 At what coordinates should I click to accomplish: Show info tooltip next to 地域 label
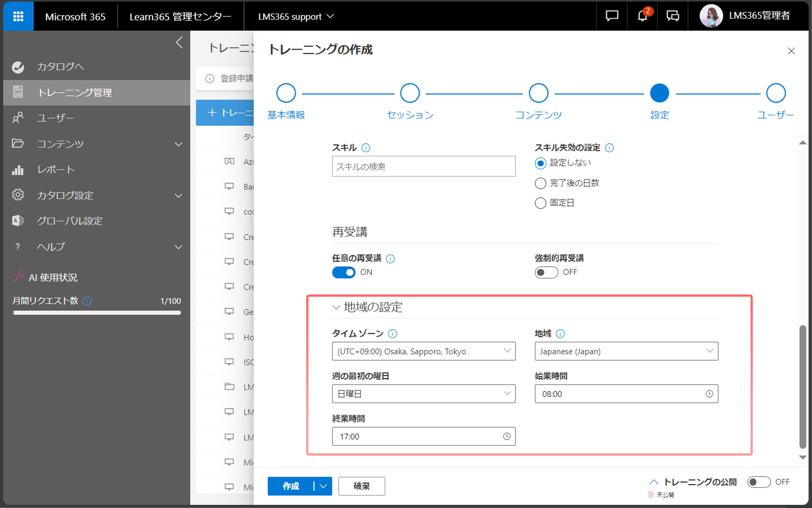pyautogui.click(x=560, y=334)
